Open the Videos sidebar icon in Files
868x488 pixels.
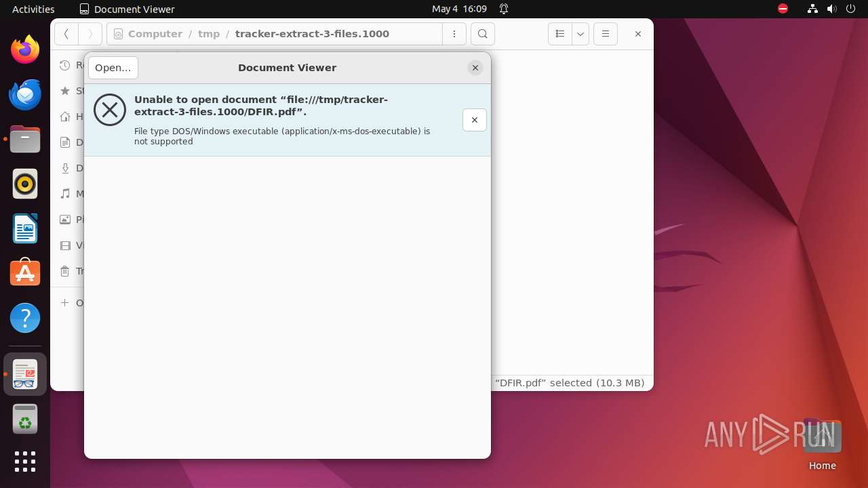[65, 245]
